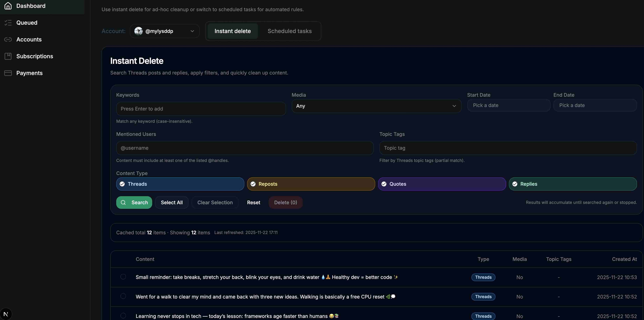This screenshot has width=644, height=320.
Task: Click the Clear Selection button
Action: pos(215,202)
